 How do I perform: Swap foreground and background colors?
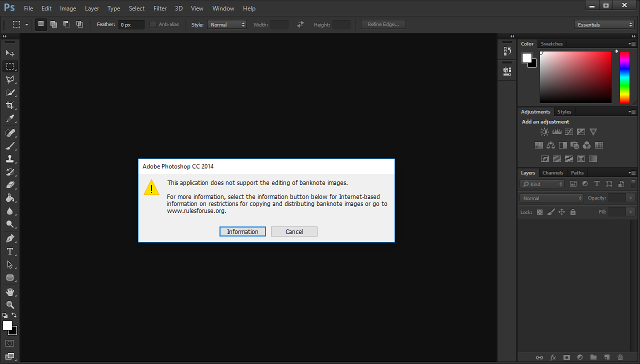(14, 315)
